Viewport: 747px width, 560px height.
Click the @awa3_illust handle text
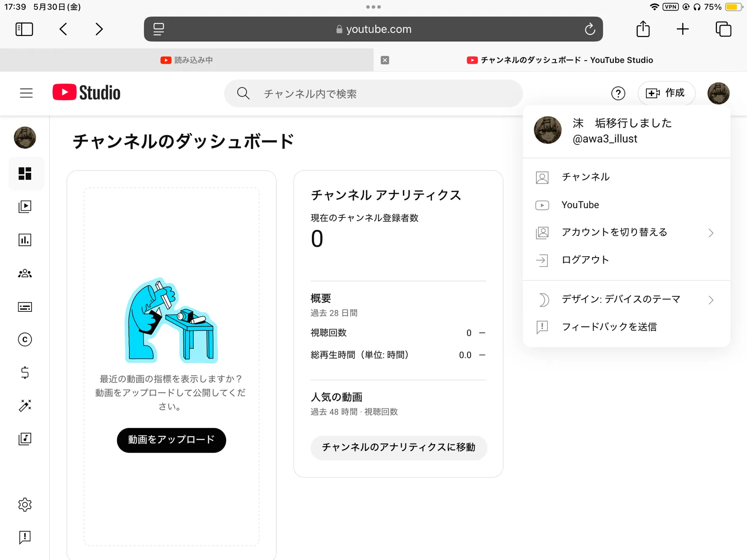coord(605,139)
